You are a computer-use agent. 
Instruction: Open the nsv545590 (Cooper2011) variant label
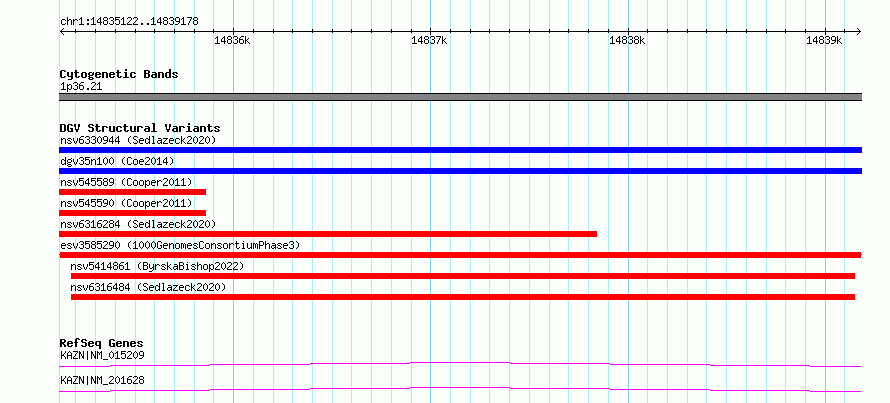coord(126,203)
